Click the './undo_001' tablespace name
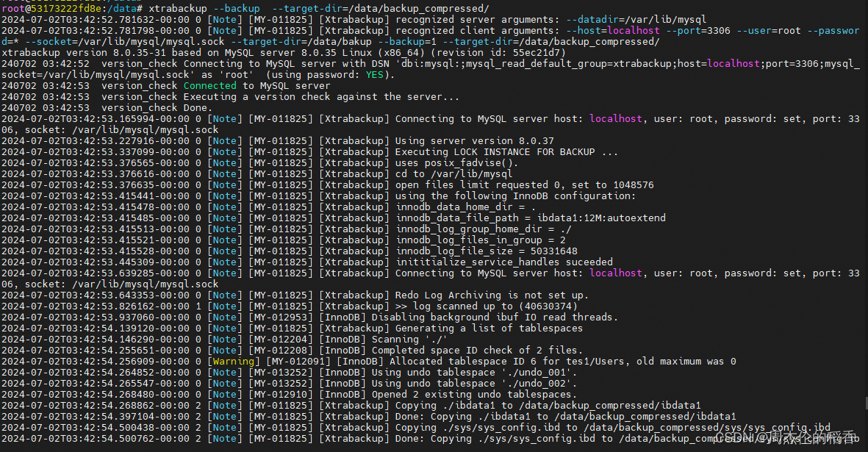Screen dimensions: 868x452 [x=537, y=374]
